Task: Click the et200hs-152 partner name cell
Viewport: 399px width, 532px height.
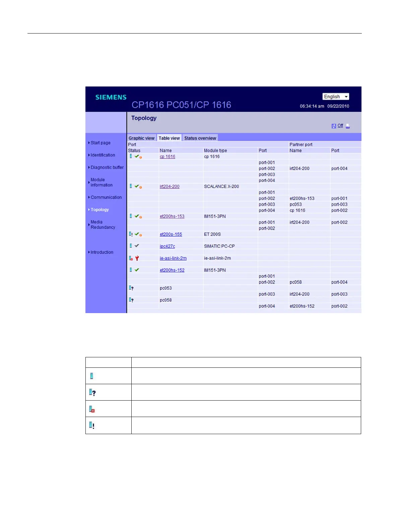Action: [x=302, y=306]
